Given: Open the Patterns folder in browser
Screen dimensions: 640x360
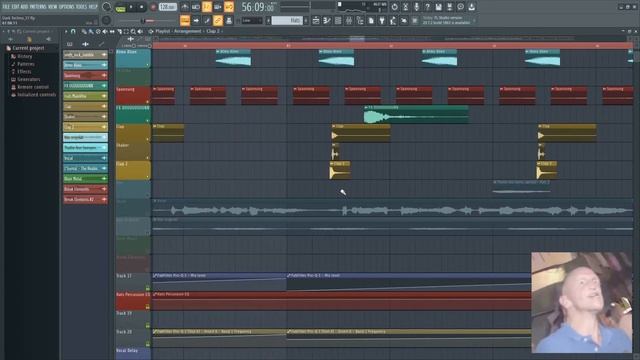Looking at the screenshot, I should click(26, 64).
